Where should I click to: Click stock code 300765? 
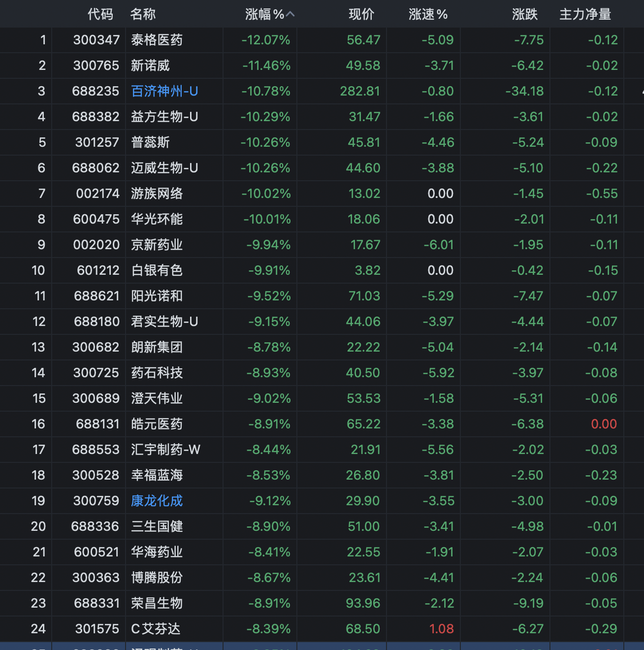click(x=97, y=65)
